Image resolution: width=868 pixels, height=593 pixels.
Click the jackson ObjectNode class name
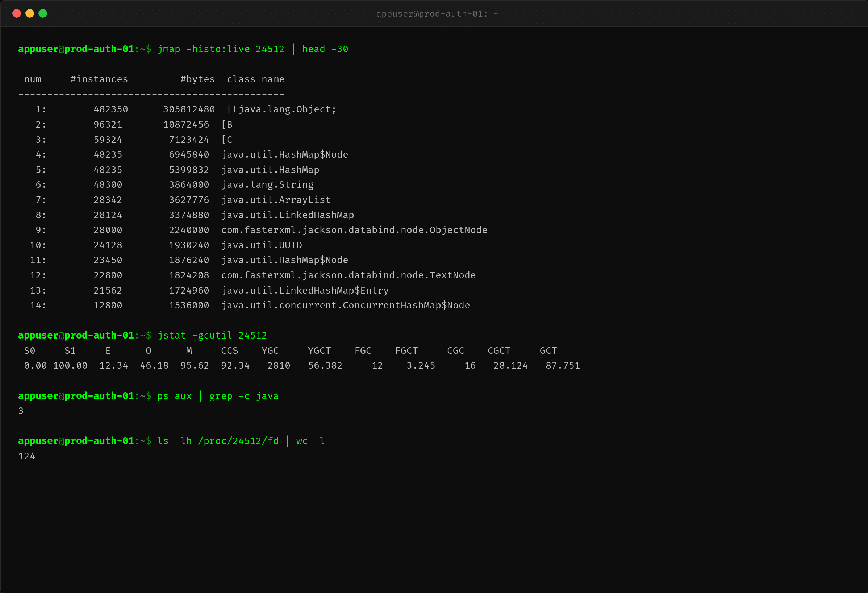pos(354,230)
